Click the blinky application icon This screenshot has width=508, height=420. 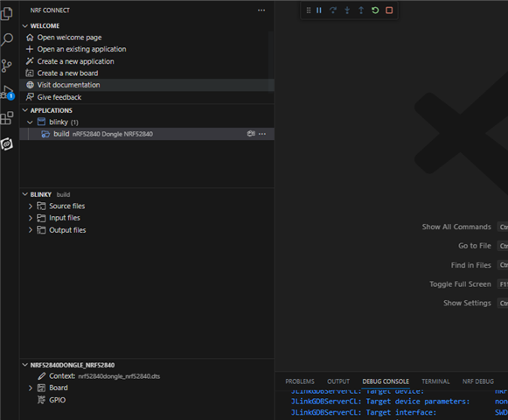[41, 122]
